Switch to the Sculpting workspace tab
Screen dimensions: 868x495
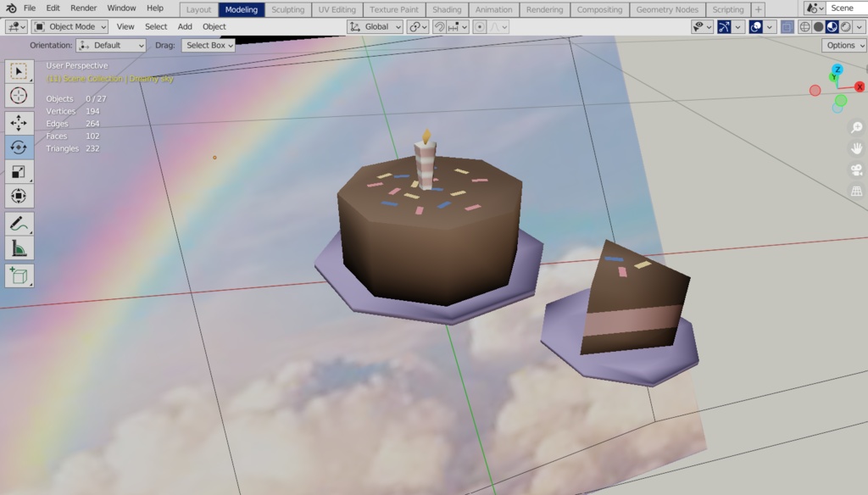(288, 9)
